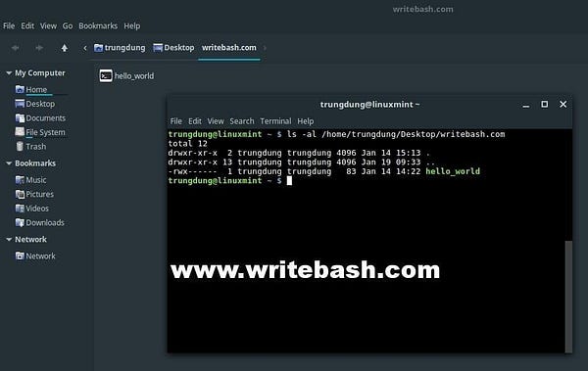Click the Downloads folder icon
588x371 pixels.
20,222
